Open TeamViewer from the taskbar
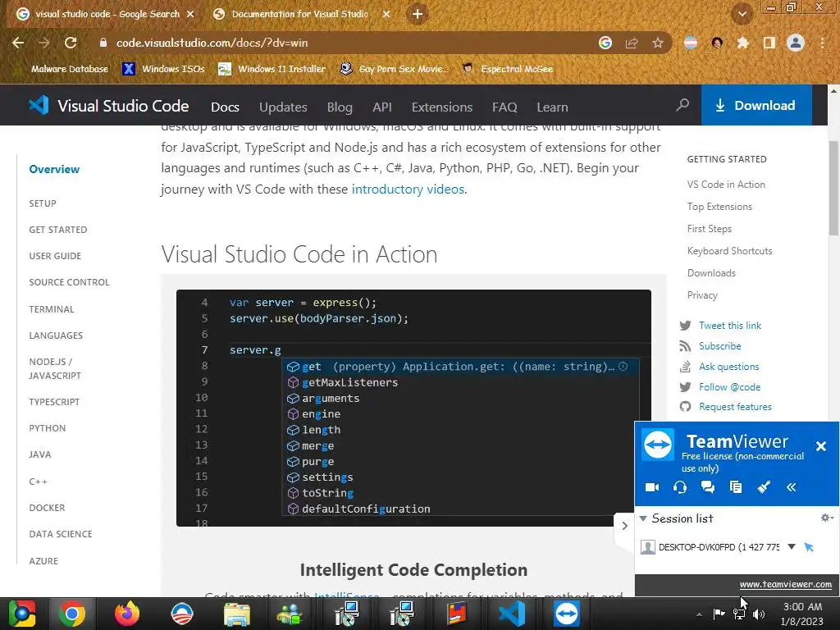Screen dimensions: 840x630 point(566,614)
